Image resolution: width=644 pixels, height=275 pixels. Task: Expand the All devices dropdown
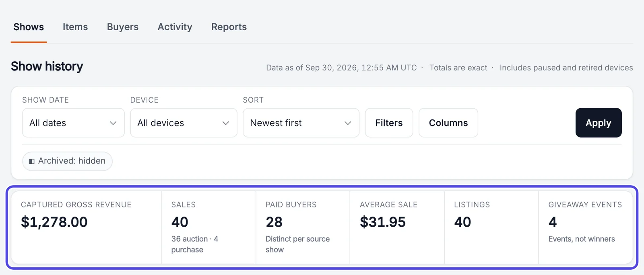184,123
